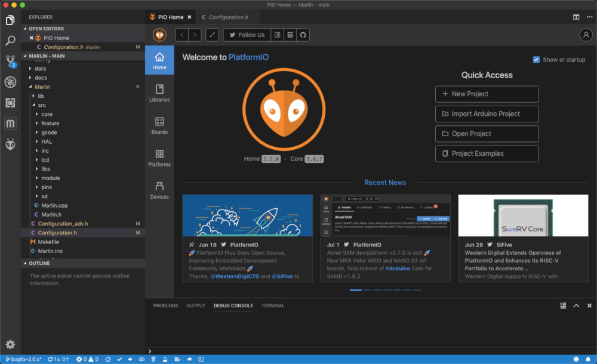The image size is (597, 364).
Task: Open the PlatformIO link in welcome heading
Action: (x=248, y=57)
